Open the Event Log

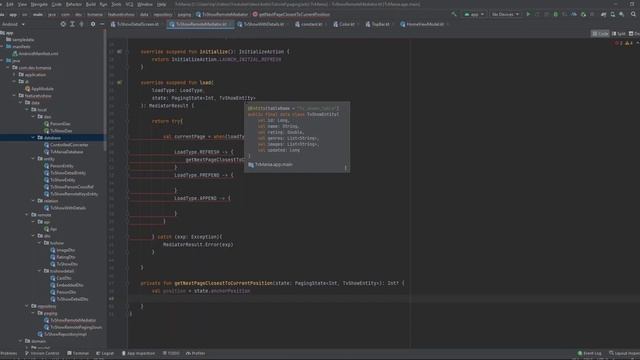click(x=589, y=353)
